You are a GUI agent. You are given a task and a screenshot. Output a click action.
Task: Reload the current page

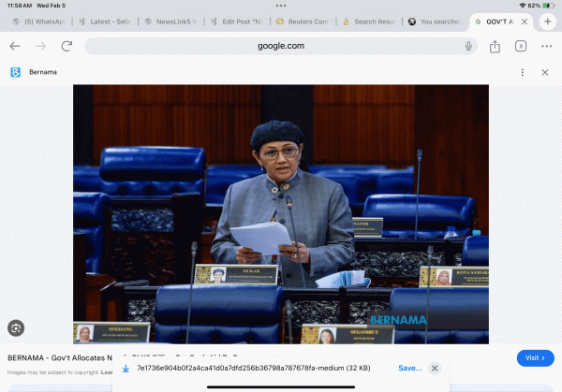67,46
